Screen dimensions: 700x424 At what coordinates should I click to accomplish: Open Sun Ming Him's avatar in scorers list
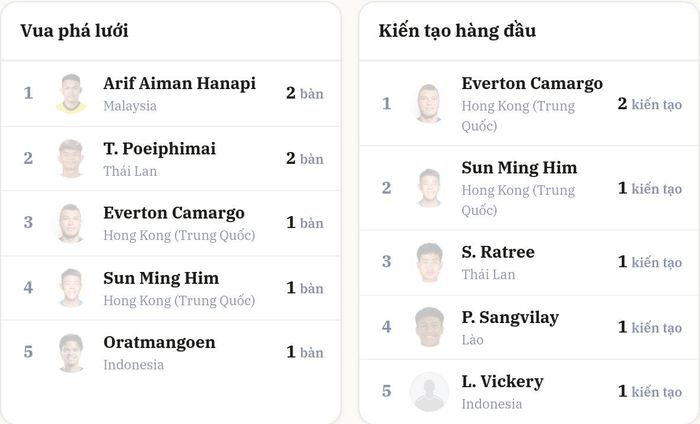click(x=71, y=288)
